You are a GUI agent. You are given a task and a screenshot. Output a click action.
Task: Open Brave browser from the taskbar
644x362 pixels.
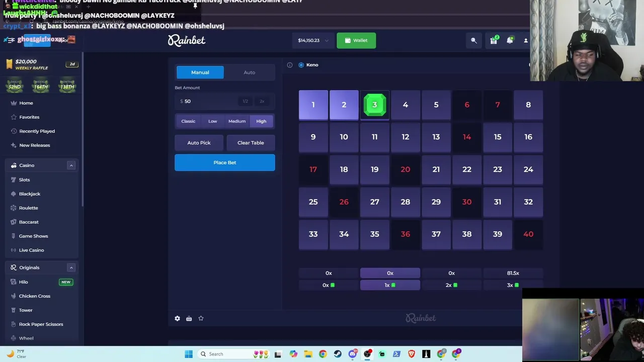(412, 354)
